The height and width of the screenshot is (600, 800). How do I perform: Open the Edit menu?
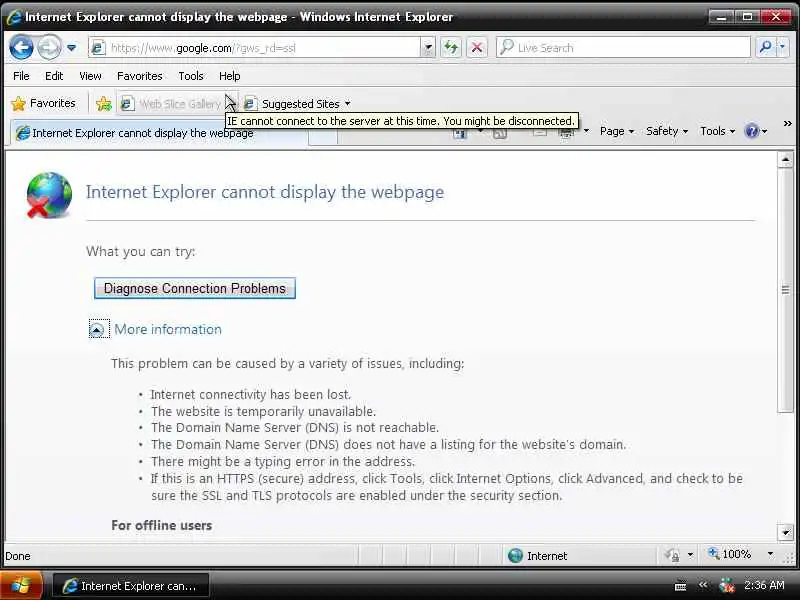(x=54, y=76)
